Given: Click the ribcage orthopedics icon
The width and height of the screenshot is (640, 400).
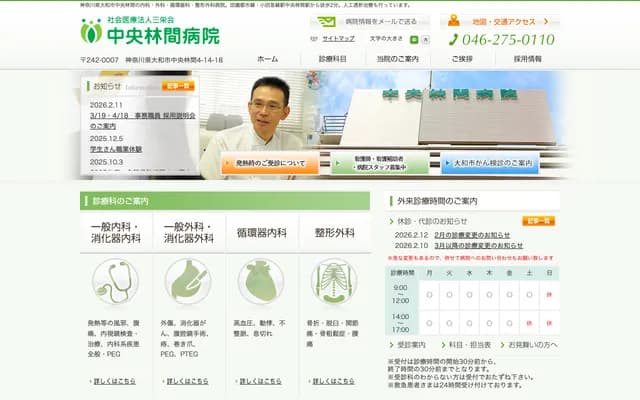Looking at the screenshot, I should [x=333, y=282].
